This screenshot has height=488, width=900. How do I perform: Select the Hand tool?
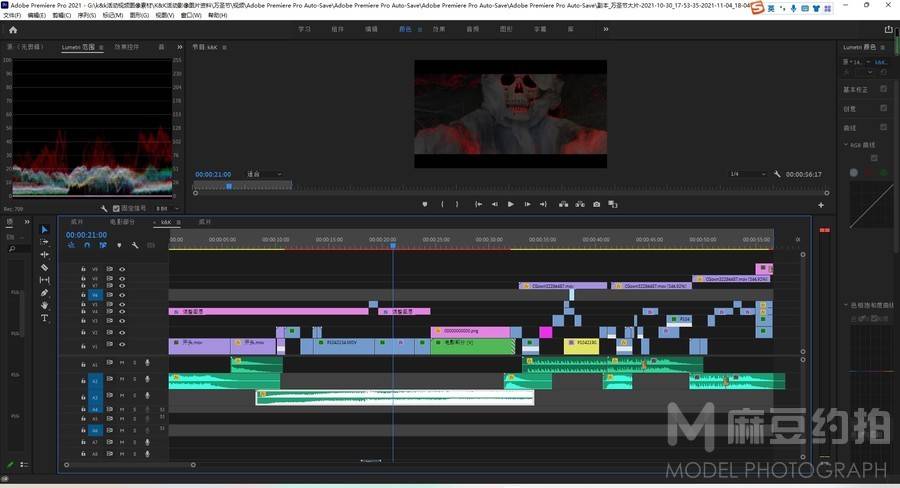coord(44,305)
